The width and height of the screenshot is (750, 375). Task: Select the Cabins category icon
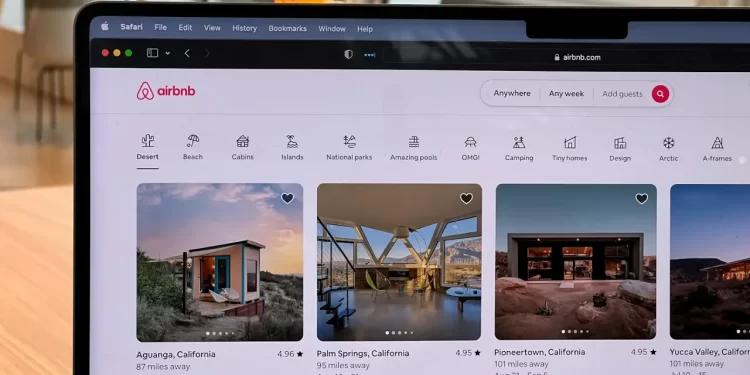coord(243,141)
